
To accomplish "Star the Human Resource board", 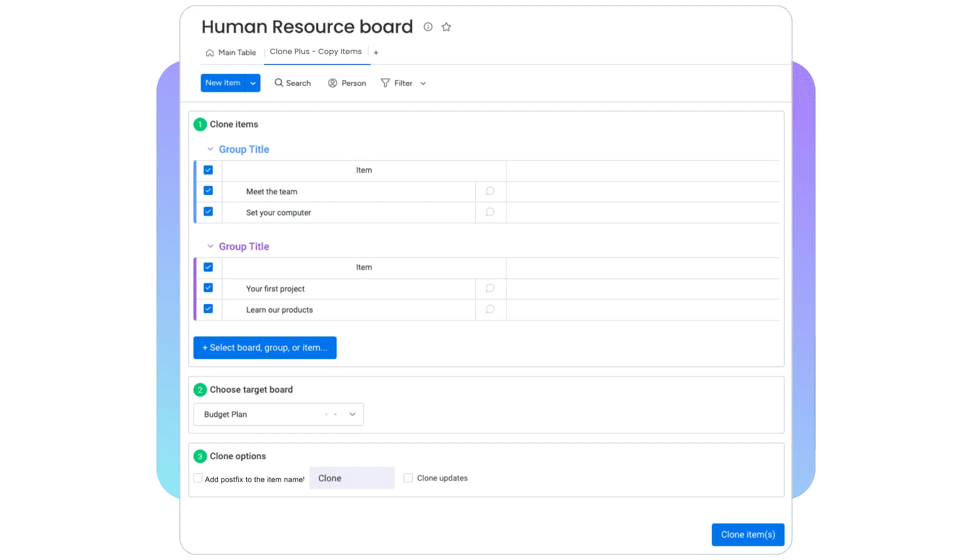I will [446, 27].
